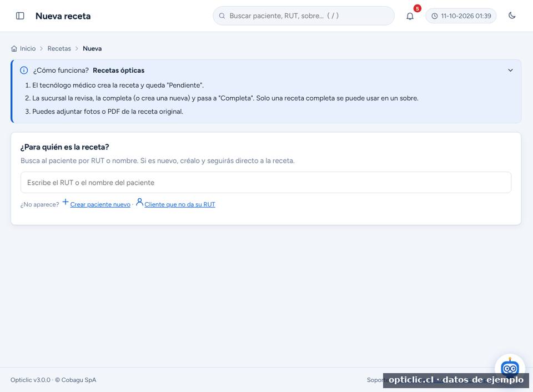Click Cliente que no da su RUT

pyautogui.click(x=180, y=204)
